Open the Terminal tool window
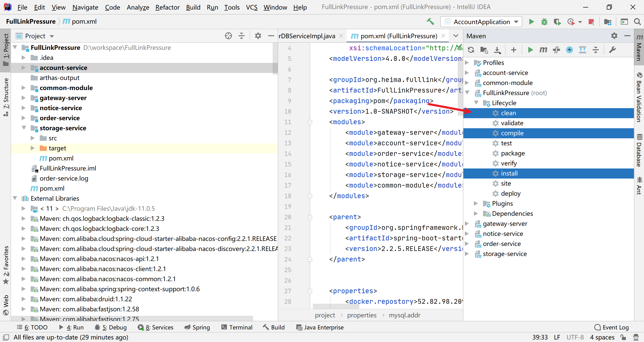The width and height of the screenshot is (644, 342). coord(236,327)
